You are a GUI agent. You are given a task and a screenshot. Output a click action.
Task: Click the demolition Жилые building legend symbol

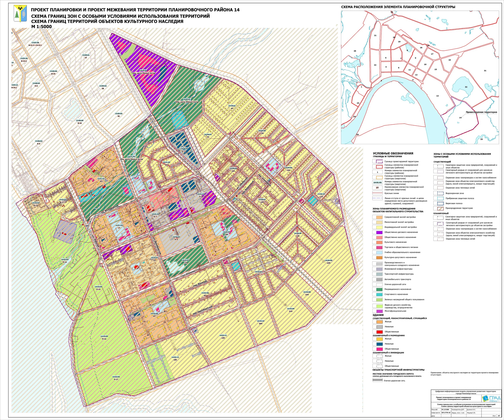[377, 356]
